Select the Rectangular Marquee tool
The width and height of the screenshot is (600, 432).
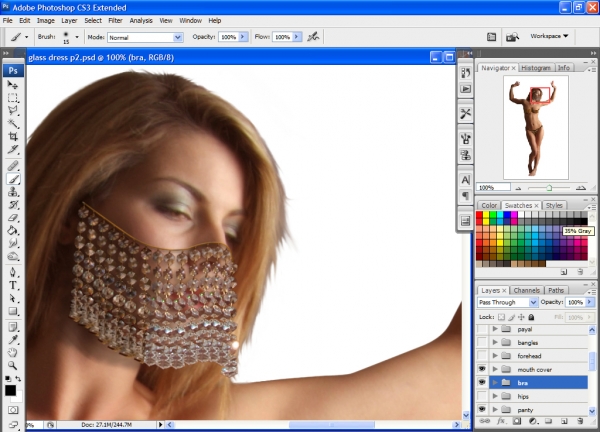point(13,98)
